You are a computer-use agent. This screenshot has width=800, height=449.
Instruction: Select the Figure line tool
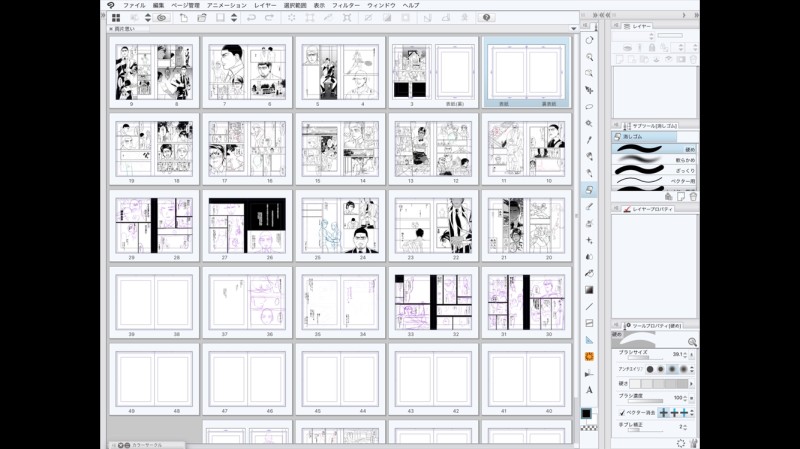point(589,306)
